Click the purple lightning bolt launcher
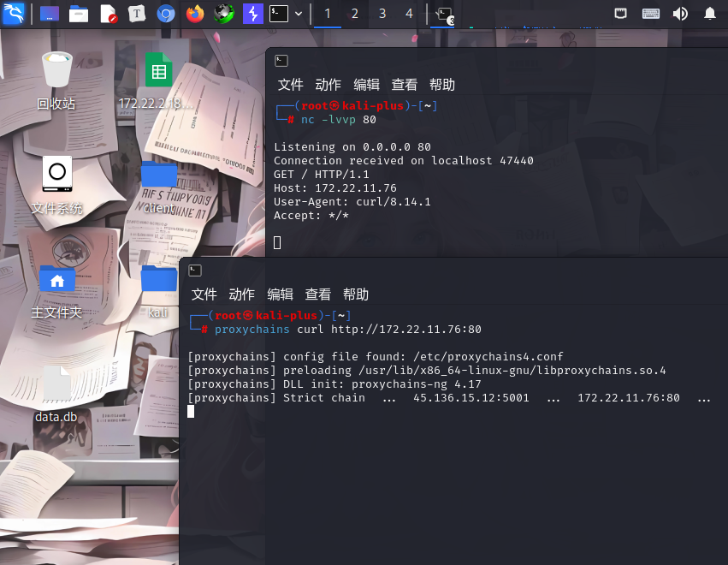 (252, 14)
